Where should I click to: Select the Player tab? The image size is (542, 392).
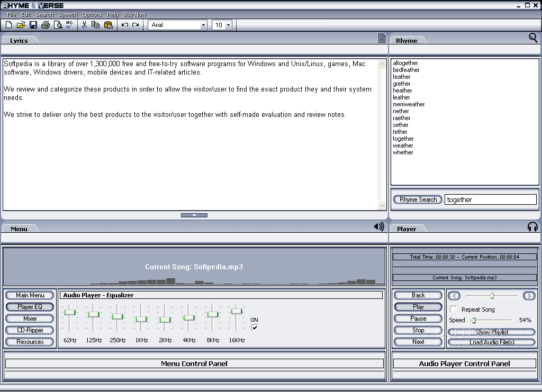[x=407, y=229]
